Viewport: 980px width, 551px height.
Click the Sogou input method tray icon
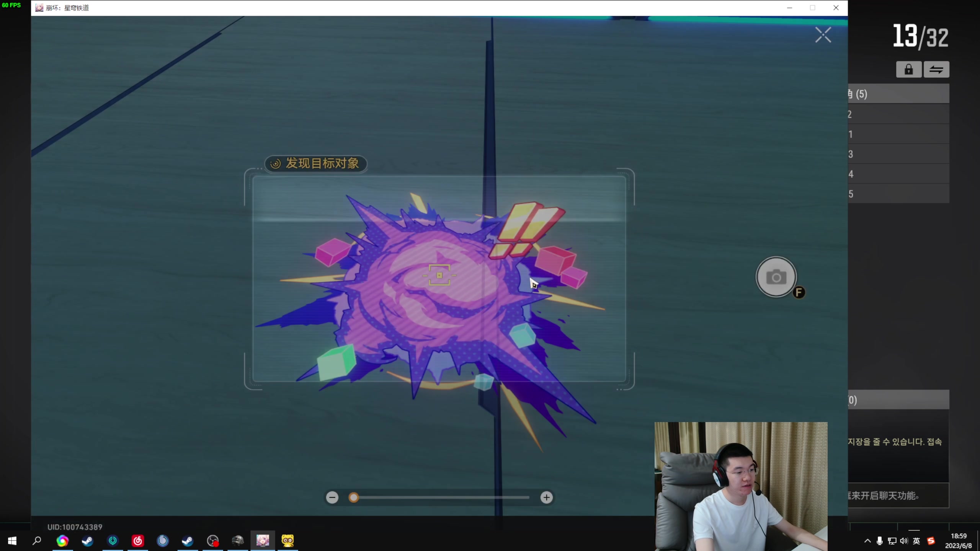pos(931,541)
